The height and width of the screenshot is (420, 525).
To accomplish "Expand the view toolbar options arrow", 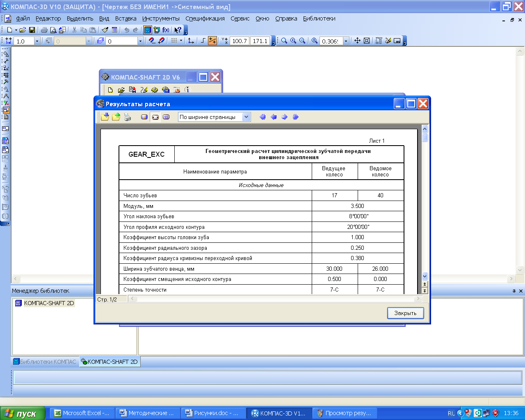I will 405,42.
